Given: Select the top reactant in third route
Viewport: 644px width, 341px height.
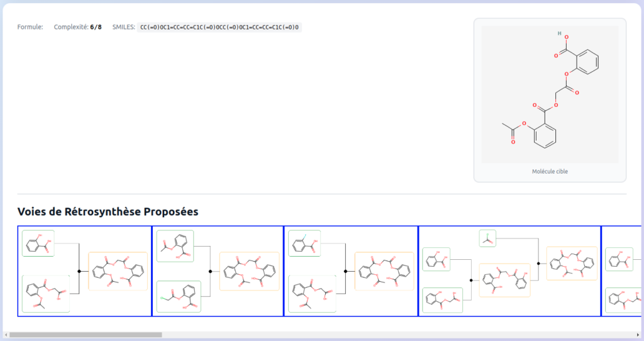Looking at the screenshot, I should (x=304, y=243).
